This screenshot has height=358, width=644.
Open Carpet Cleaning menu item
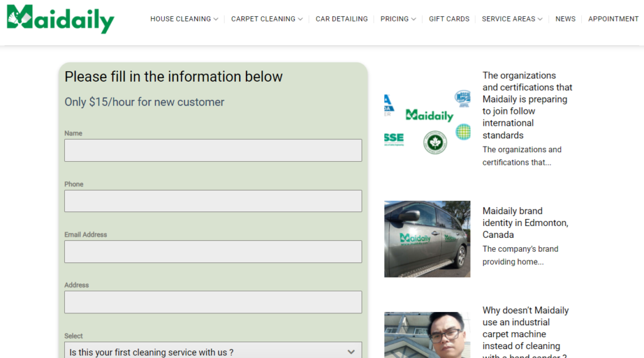[x=263, y=19]
